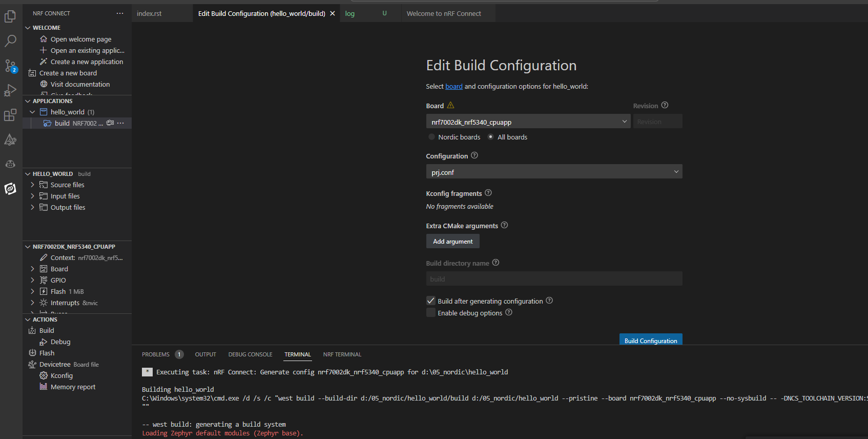Click Create a new board
868x439 pixels.
pyautogui.click(x=68, y=73)
